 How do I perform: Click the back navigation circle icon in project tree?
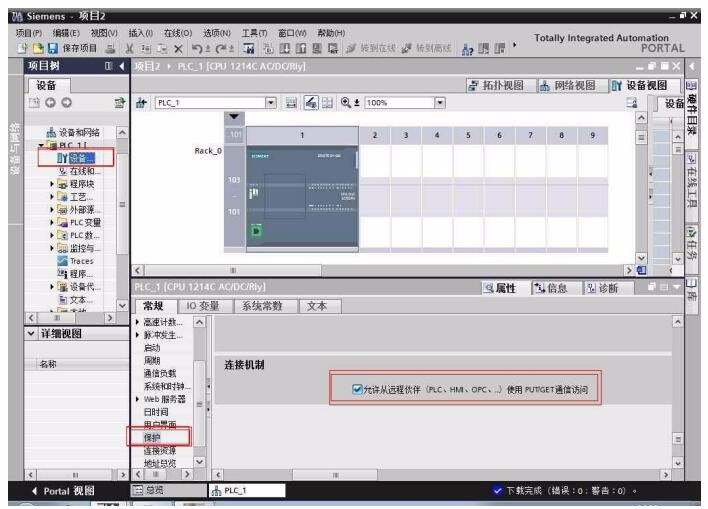(50, 103)
